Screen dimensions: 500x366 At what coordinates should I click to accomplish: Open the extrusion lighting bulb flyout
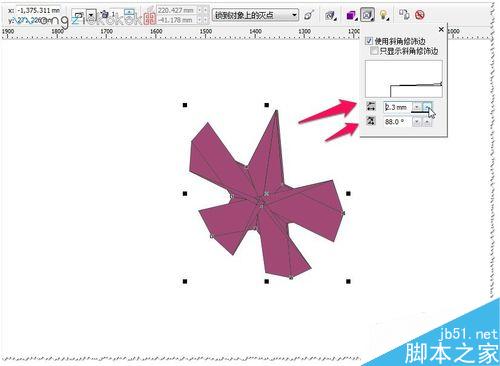[x=384, y=15]
